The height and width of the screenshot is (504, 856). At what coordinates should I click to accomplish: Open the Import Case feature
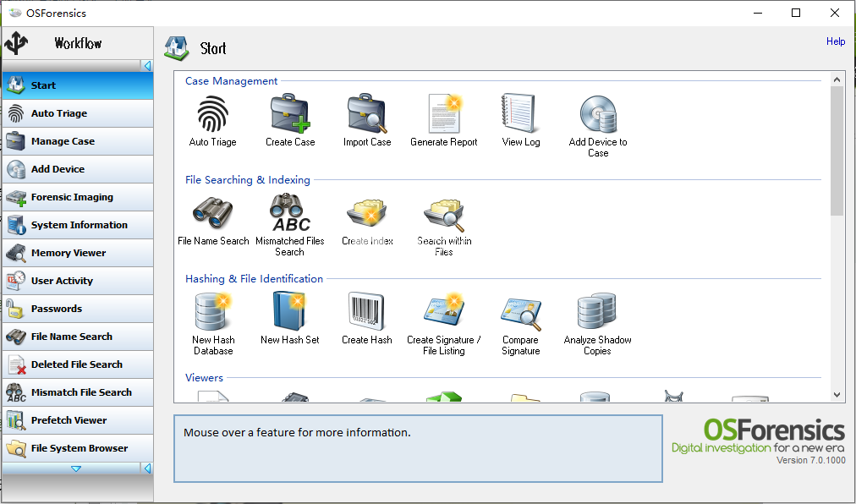coord(367,121)
